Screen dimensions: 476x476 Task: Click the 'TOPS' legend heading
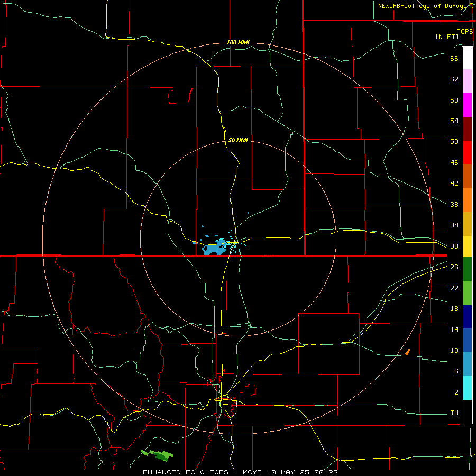tap(465, 31)
